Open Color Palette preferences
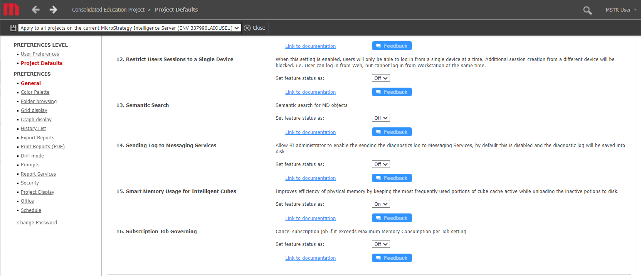The image size is (644, 276). click(35, 92)
